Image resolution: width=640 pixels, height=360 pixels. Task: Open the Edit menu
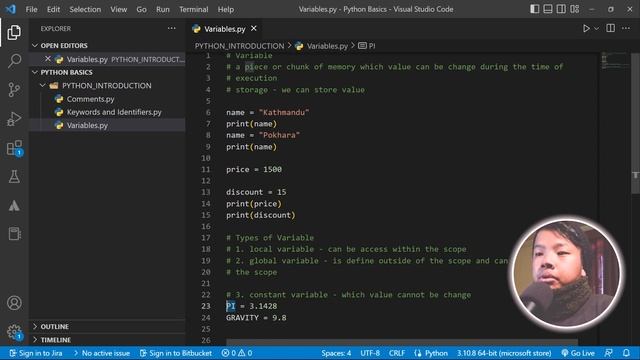(53, 9)
